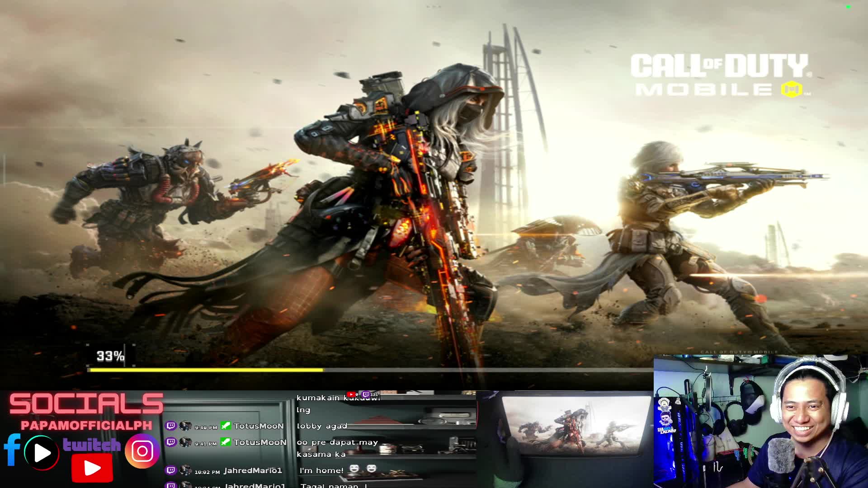Click the "10:02 PM" timestamp
Screen dimensions: 868x488
point(207,472)
